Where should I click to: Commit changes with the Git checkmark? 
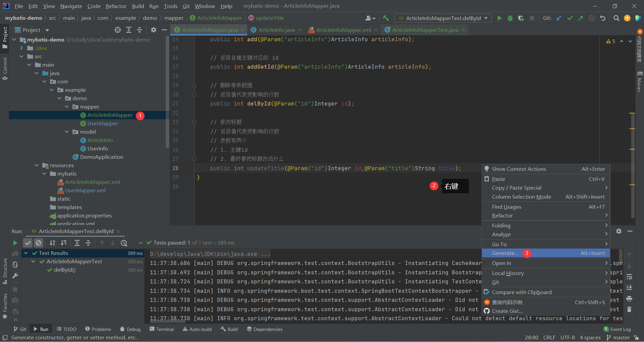pos(570,18)
